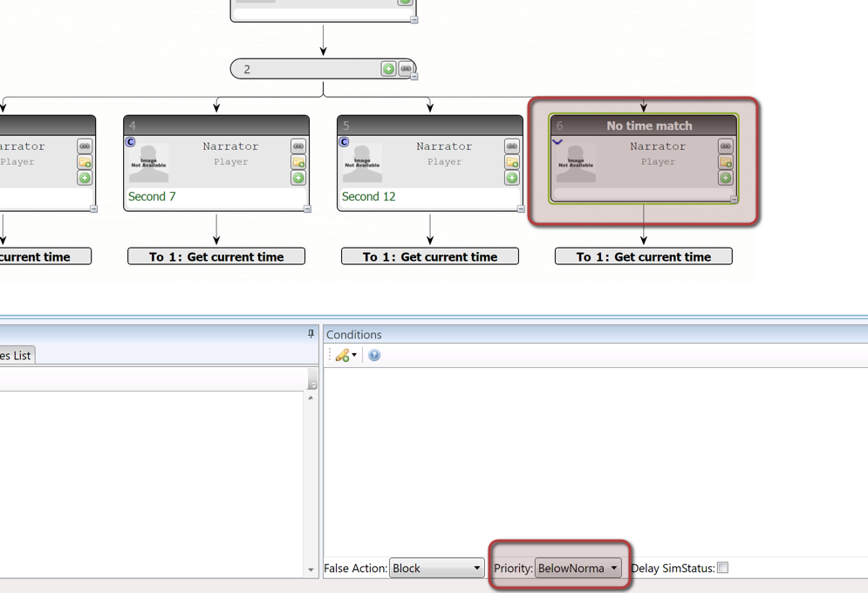Image resolution: width=868 pixels, height=593 pixels.
Task: Collapse node 4 using its minus box
Action: click(307, 208)
